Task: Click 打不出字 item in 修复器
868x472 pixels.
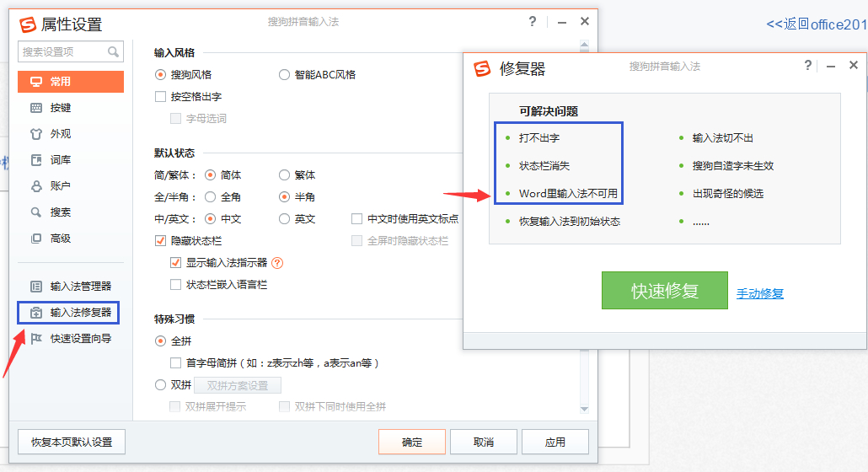Action: pos(539,137)
